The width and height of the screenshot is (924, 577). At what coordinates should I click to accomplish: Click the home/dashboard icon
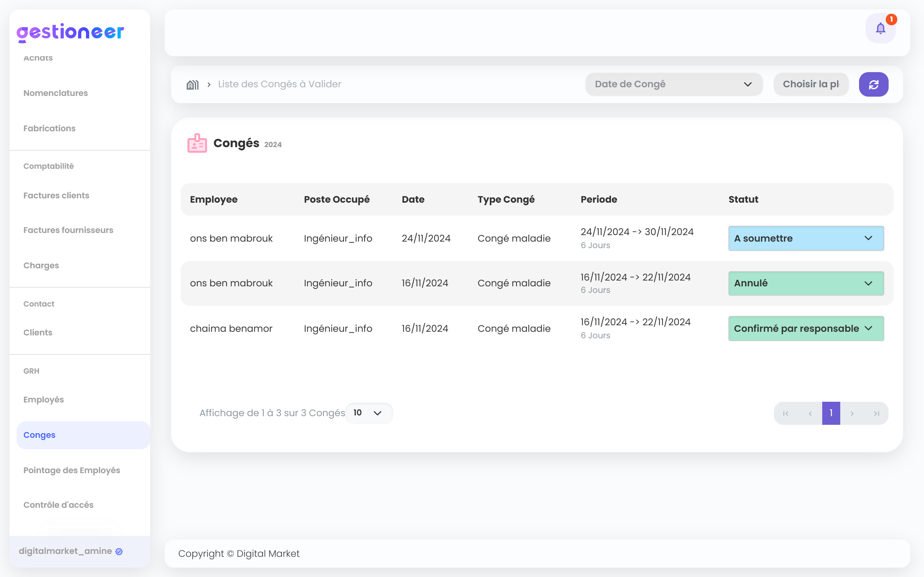click(x=192, y=84)
